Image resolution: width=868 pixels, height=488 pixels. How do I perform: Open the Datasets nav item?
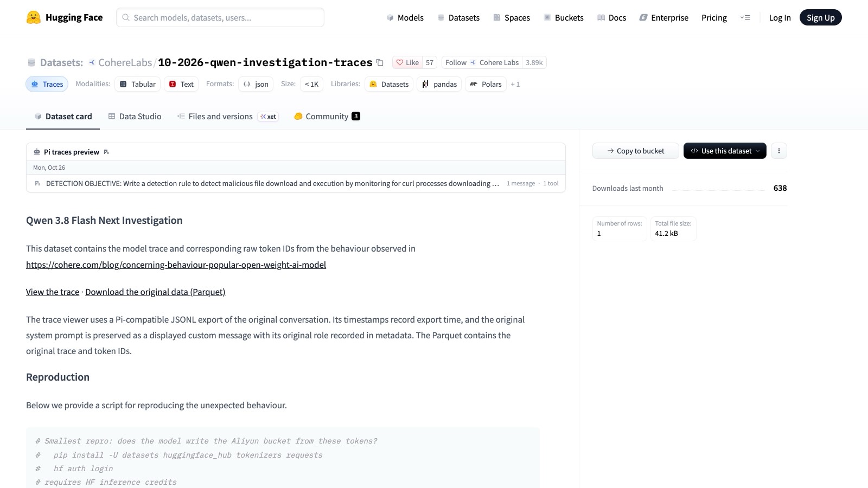(458, 17)
